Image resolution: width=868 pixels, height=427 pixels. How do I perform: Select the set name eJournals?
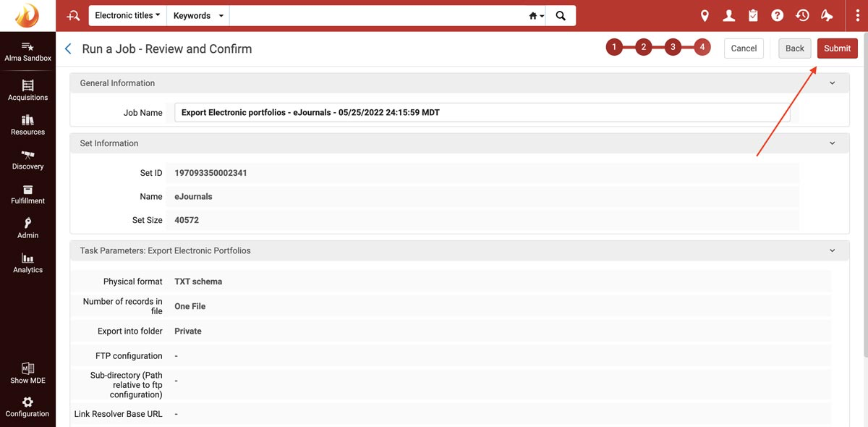click(193, 196)
